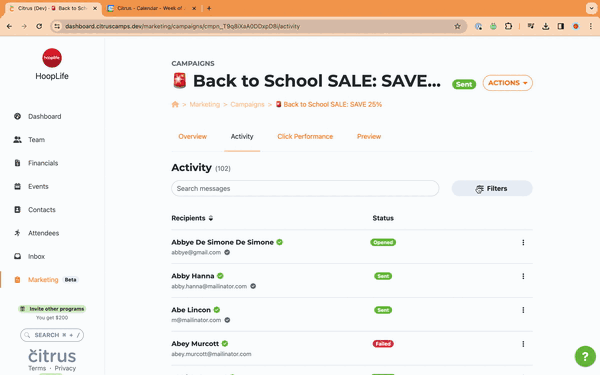This screenshot has width=600, height=375.
Task: Click name Abe Lincon
Action: (x=191, y=310)
